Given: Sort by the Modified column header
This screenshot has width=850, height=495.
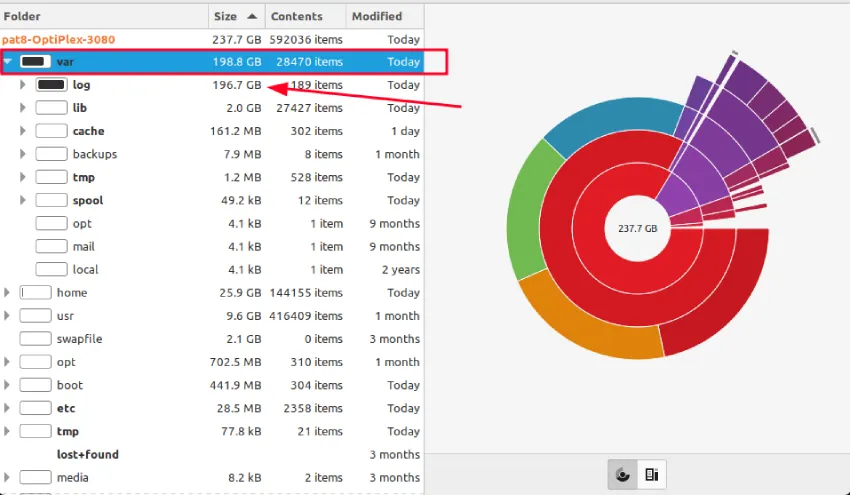Looking at the screenshot, I should (x=385, y=16).
